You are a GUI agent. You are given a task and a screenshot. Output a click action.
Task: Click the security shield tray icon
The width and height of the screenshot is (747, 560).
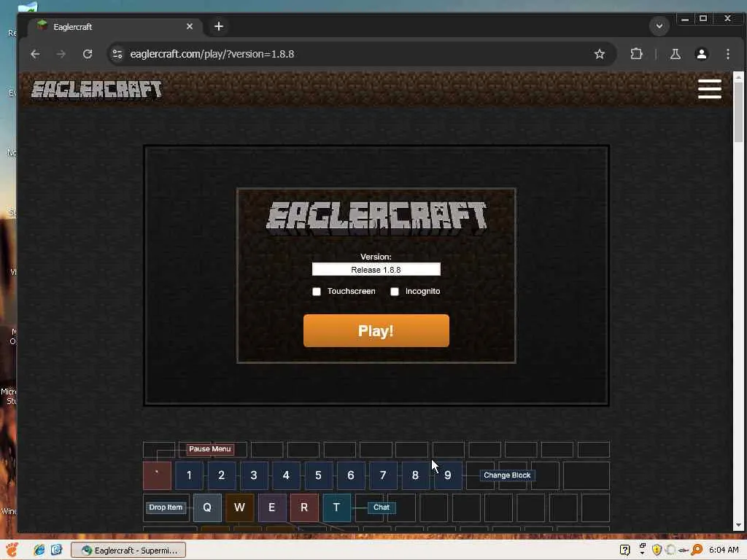(657, 550)
